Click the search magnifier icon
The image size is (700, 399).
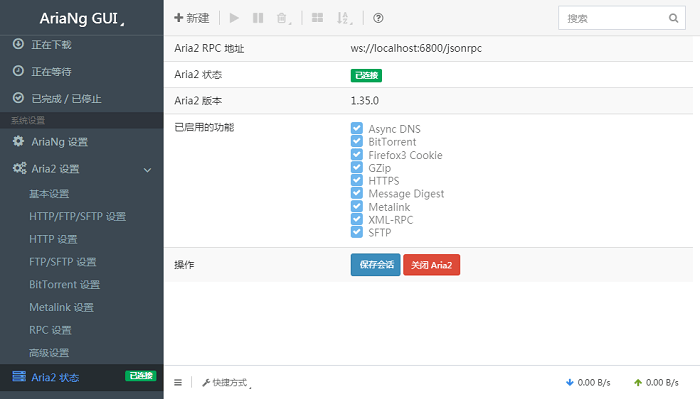673,18
